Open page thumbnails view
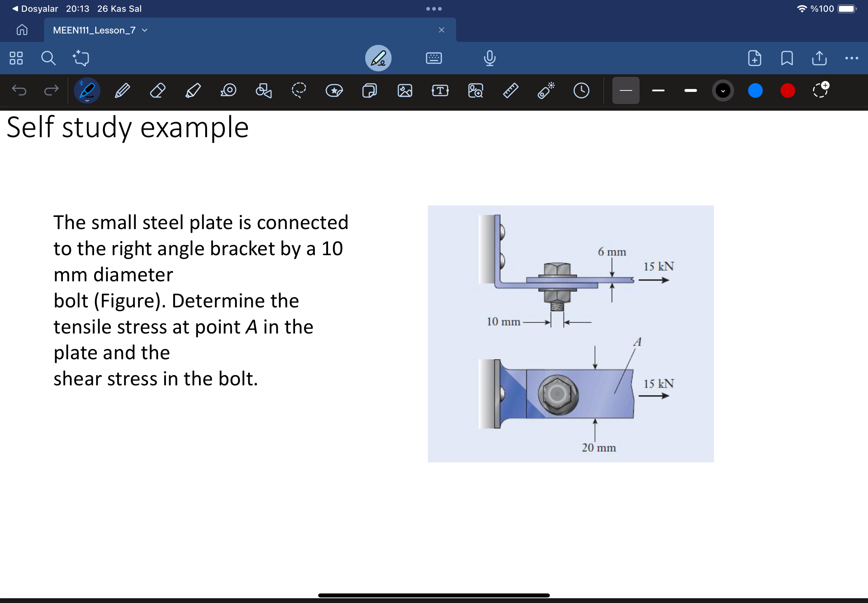Screen dimensions: 868x603 click(16, 58)
